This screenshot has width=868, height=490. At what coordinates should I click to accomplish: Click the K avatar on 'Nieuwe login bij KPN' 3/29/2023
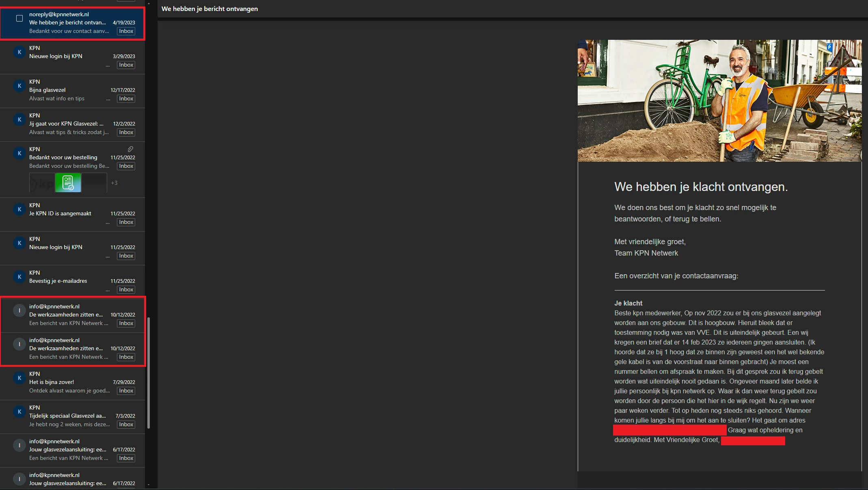click(x=19, y=52)
